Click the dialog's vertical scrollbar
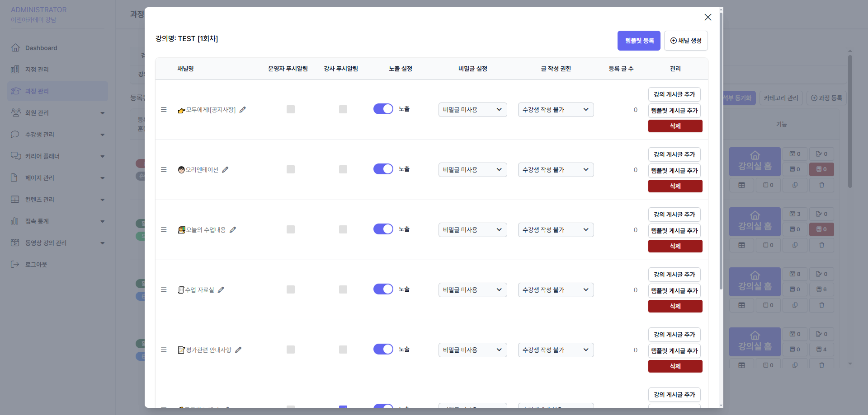This screenshot has height=415, width=868. [x=721, y=149]
